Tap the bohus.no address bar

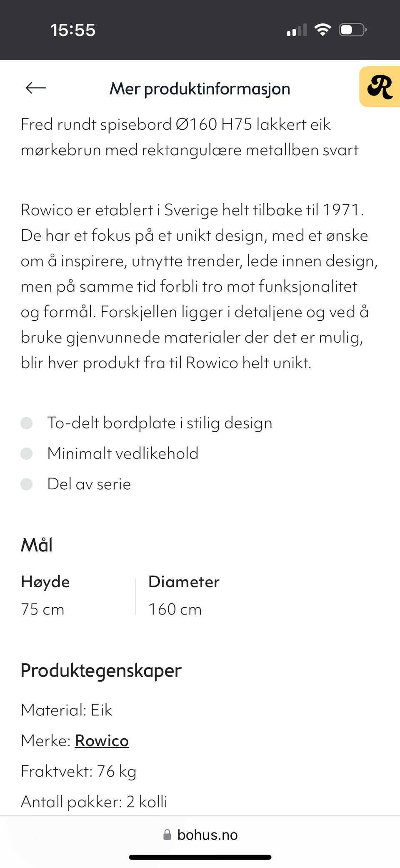tap(207, 835)
